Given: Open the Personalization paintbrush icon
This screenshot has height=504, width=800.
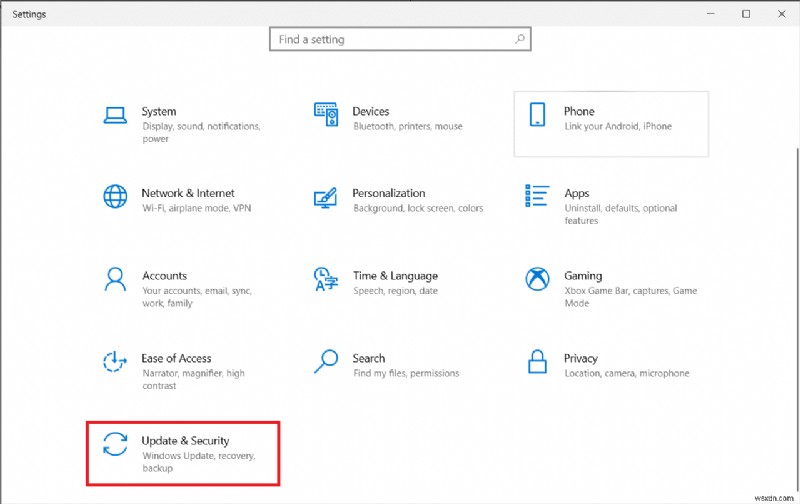Looking at the screenshot, I should click(326, 196).
